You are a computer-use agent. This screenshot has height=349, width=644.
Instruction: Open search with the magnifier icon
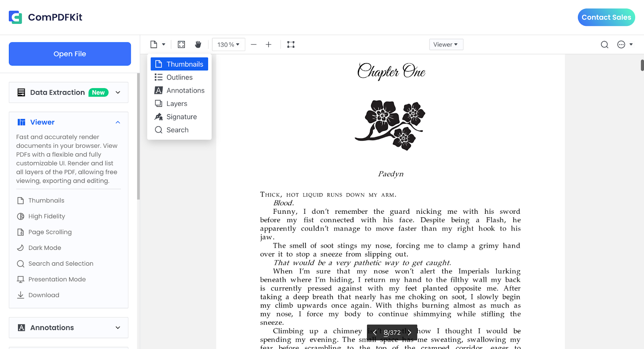click(604, 45)
